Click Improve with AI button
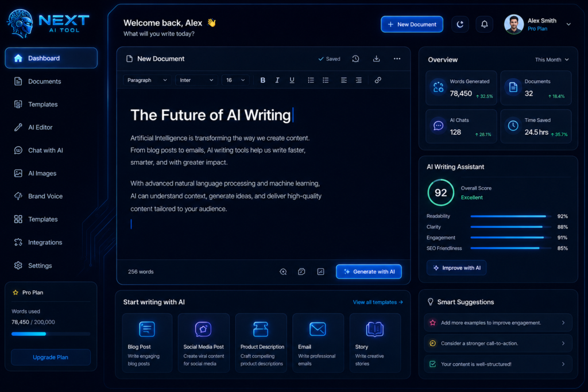This screenshot has height=392, width=588. 457,268
